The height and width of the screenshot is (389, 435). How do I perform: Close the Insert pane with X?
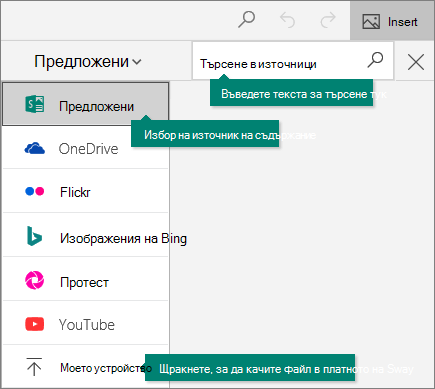coord(416,62)
